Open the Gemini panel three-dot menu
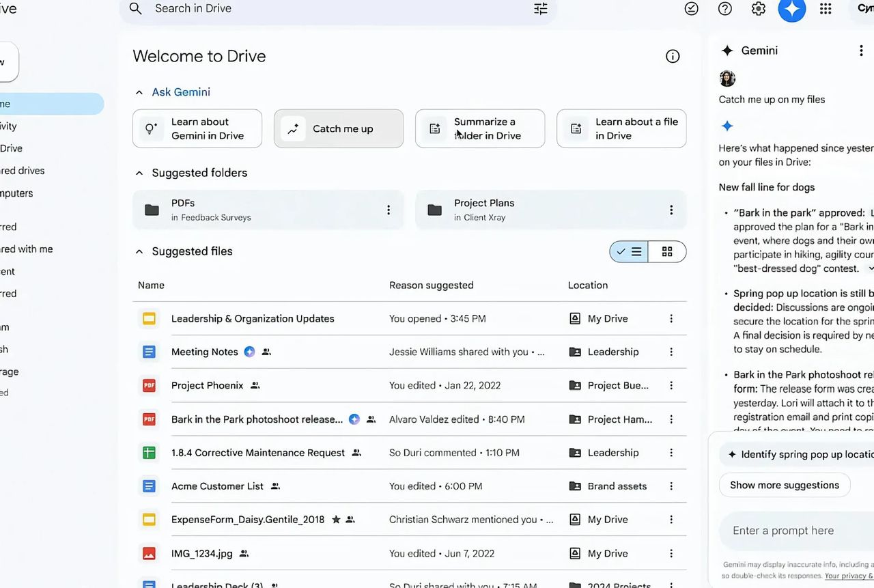Image resolution: width=874 pixels, height=588 pixels. tap(861, 50)
